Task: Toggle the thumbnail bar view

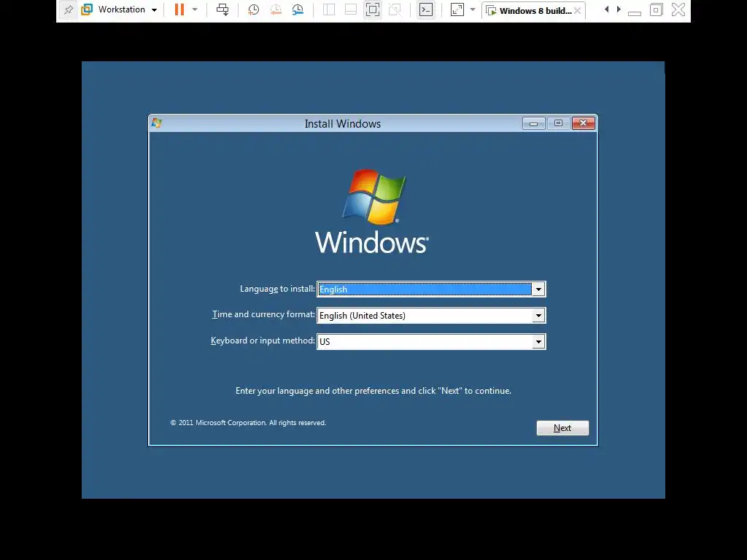Action: pyautogui.click(x=351, y=9)
